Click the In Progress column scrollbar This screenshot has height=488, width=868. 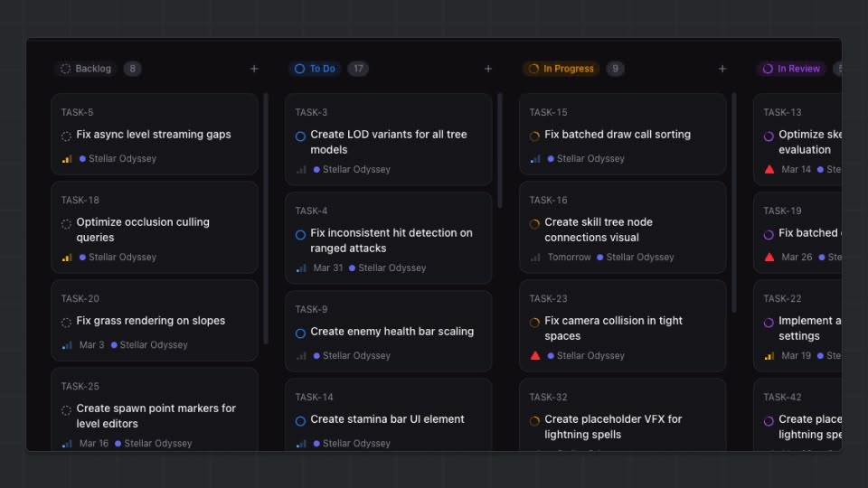coord(734,203)
